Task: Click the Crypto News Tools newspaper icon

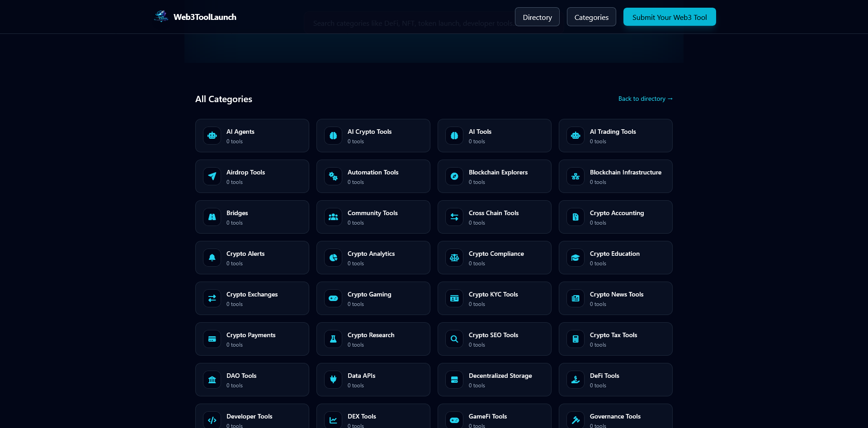Action: click(576, 298)
